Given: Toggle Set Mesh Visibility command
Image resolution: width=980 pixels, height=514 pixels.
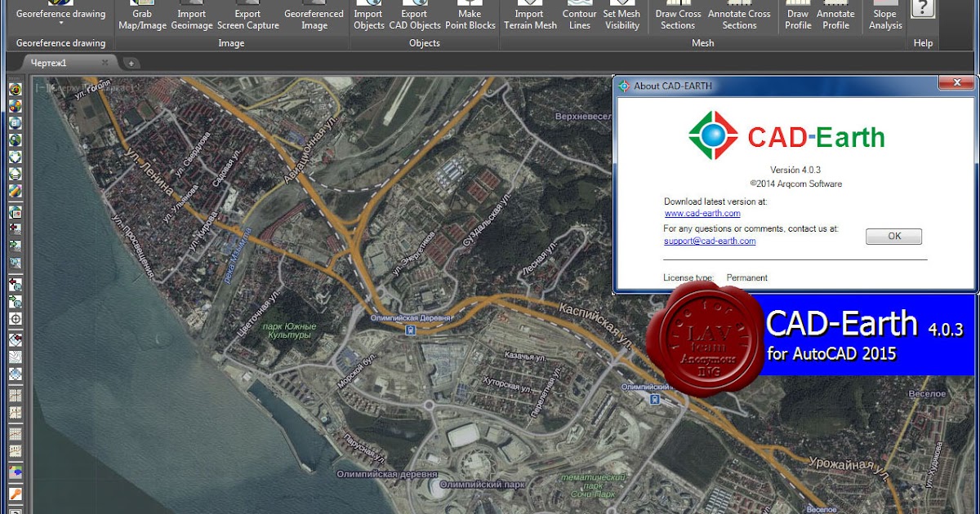Looking at the screenshot, I should [x=621, y=16].
